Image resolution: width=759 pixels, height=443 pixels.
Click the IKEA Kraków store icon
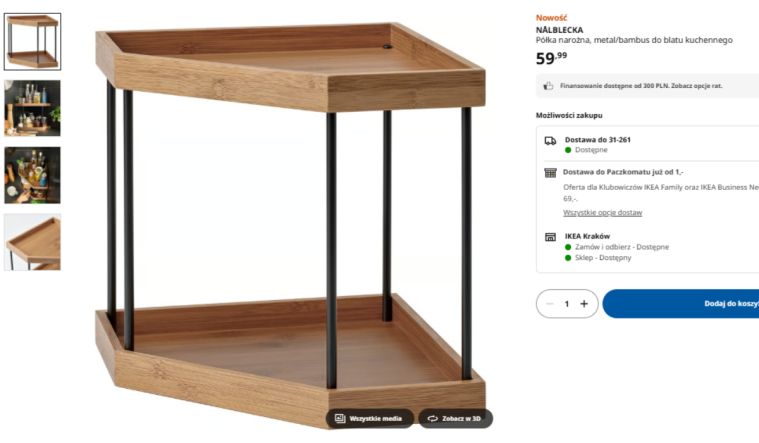[x=550, y=237]
